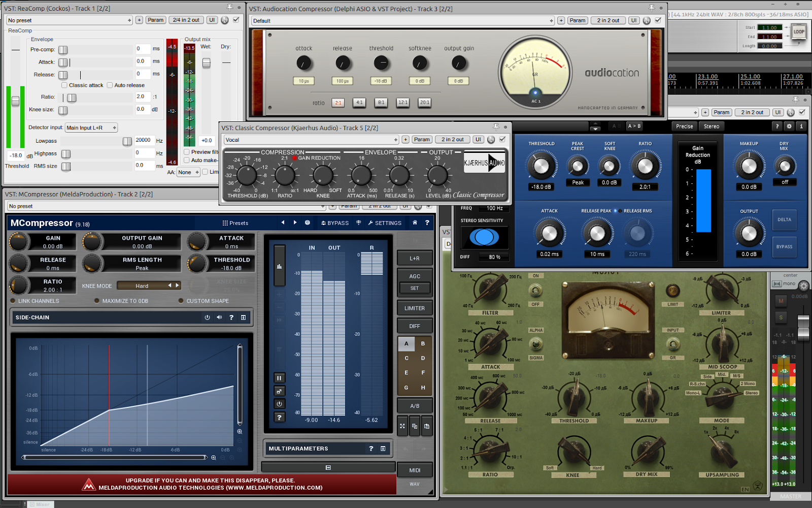Open help from MCompressor's top toolbar
The image size is (812, 508).
click(x=427, y=223)
